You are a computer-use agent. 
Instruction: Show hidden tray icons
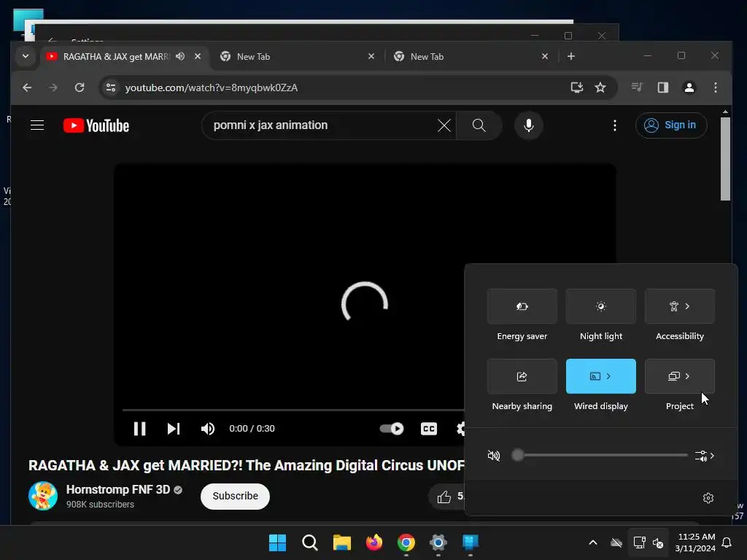592,542
